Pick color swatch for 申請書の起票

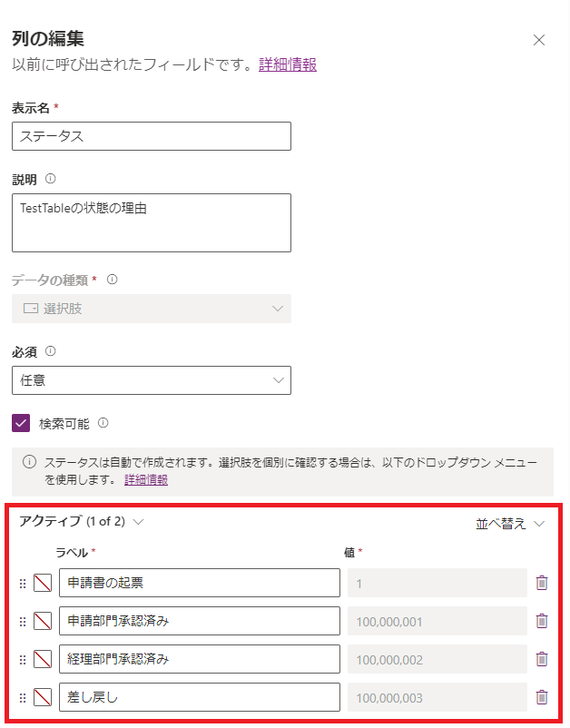coord(43,583)
